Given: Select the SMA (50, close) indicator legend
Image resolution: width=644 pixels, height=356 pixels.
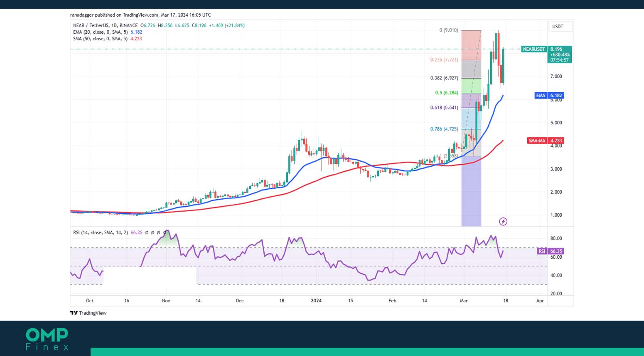Looking at the screenshot, I should pos(108,39).
